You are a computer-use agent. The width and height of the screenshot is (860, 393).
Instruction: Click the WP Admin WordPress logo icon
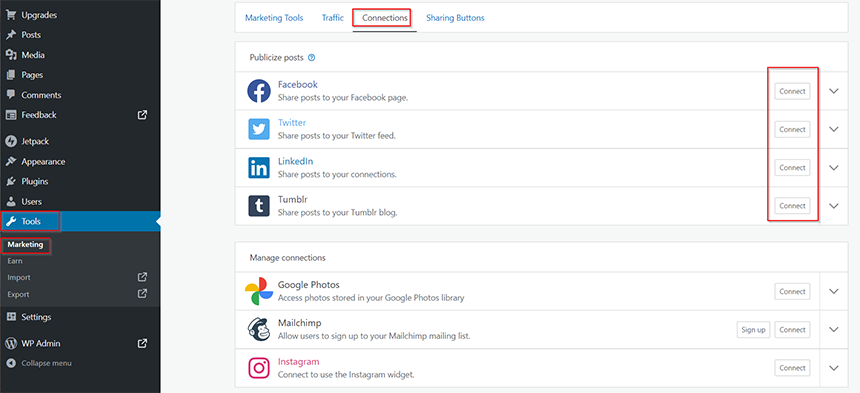coord(10,344)
